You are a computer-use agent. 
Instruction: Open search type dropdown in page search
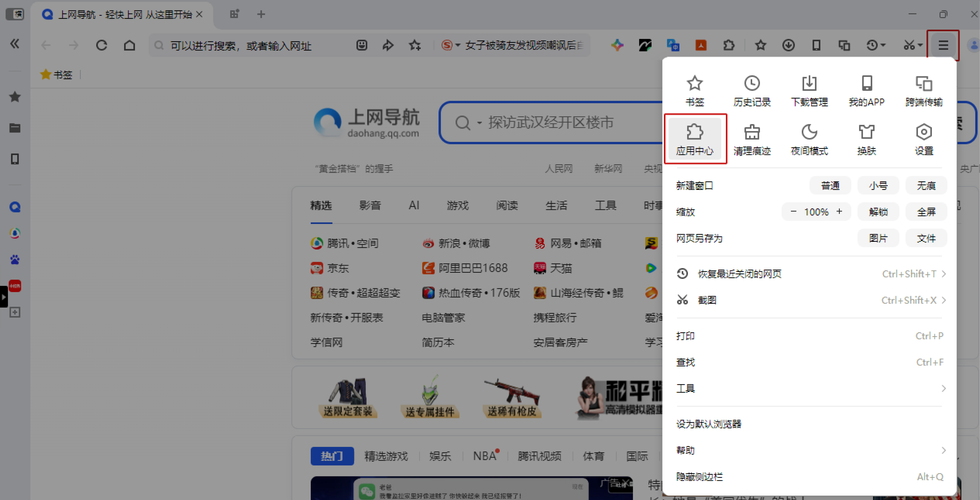(479, 123)
